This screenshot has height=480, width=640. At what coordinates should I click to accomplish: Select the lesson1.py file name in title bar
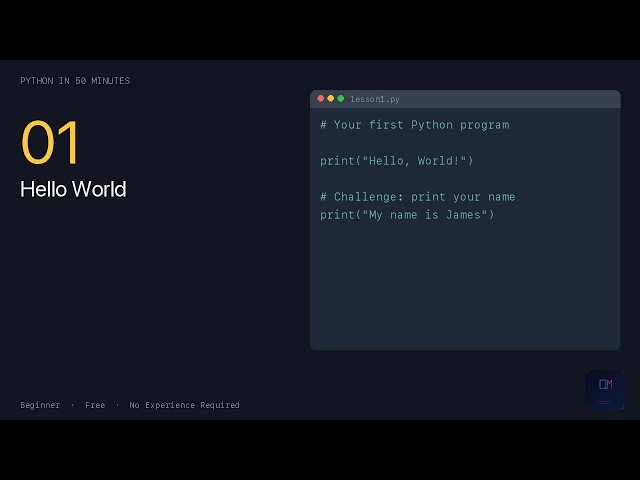pos(375,99)
